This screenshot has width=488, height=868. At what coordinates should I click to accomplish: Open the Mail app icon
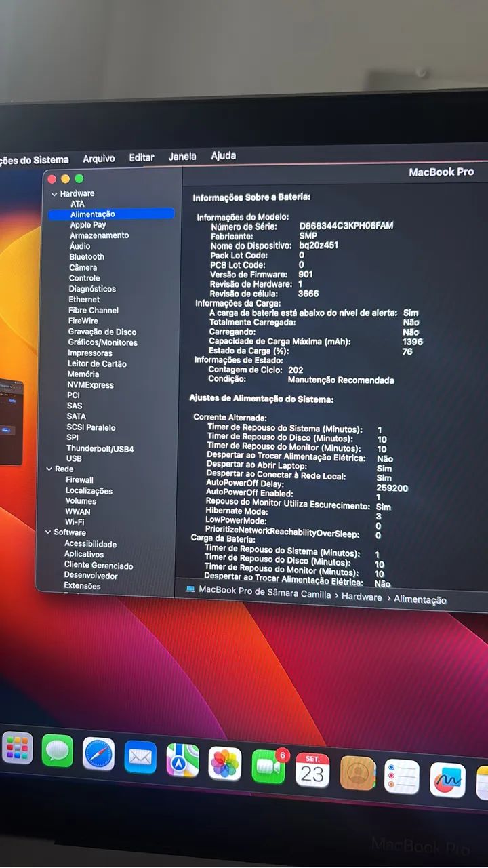click(140, 757)
